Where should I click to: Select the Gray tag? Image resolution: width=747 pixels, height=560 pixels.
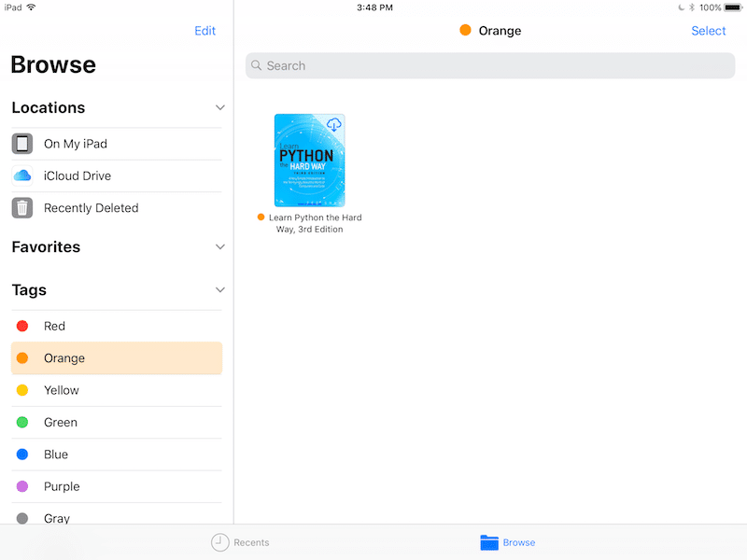click(x=117, y=514)
